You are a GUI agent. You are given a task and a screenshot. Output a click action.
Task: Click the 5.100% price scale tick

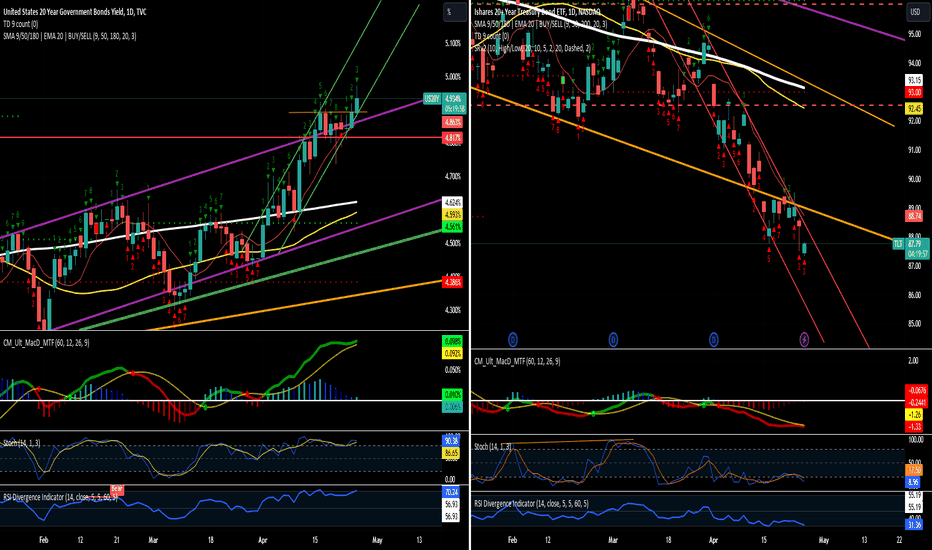click(453, 43)
